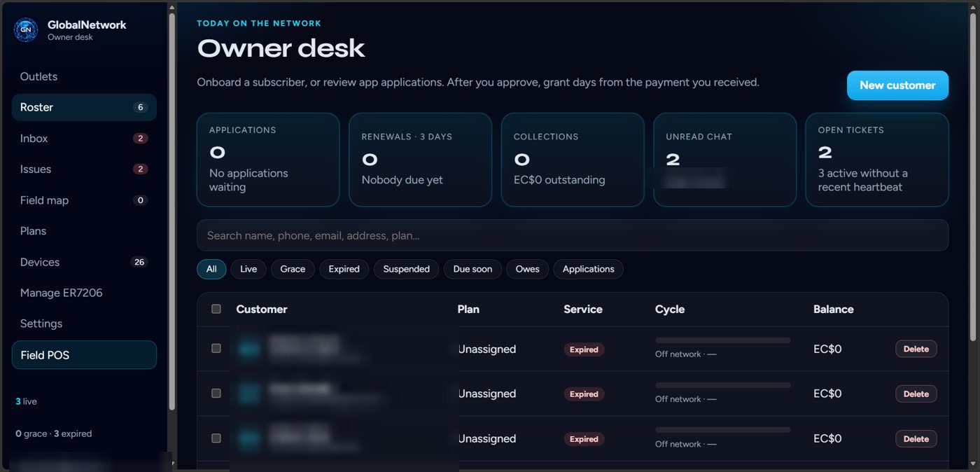The height and width of the screenshot is (472, 980).
Task: Click the Roster count badge 6
Action: pos(140,107)
